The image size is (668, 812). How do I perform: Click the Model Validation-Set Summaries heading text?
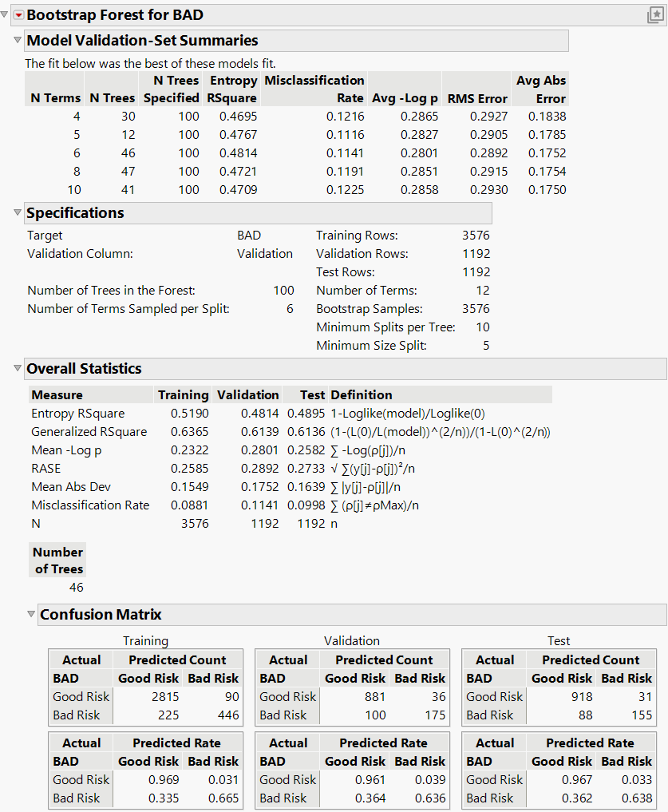pyautogui.click(x=129, y=41)
